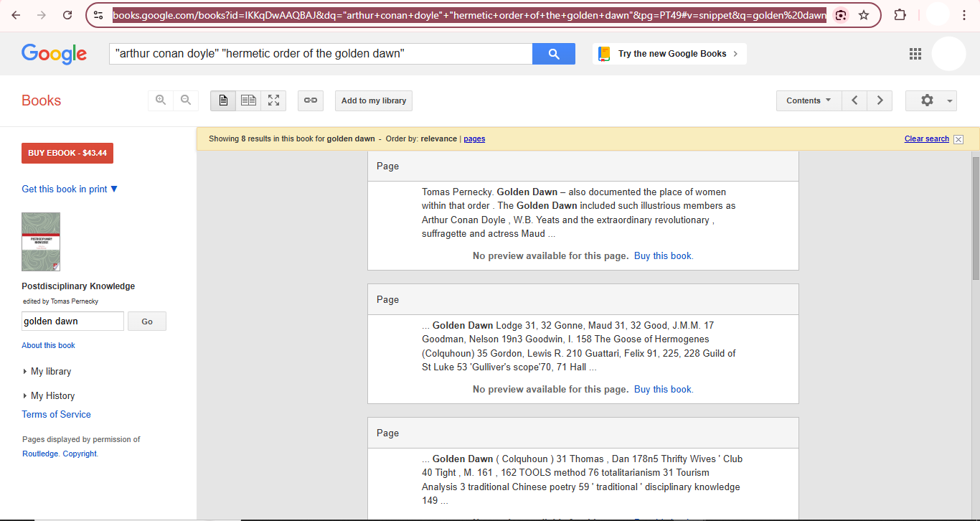
Task: Open About this book link
Action: tap(48, 345)
